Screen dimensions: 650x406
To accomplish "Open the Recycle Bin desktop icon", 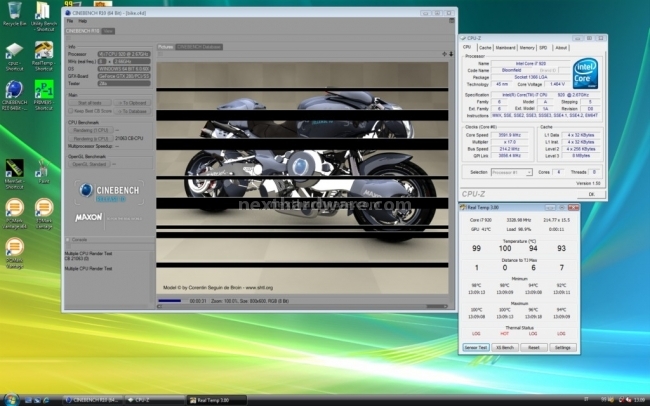I will click(x=14, y=14).
